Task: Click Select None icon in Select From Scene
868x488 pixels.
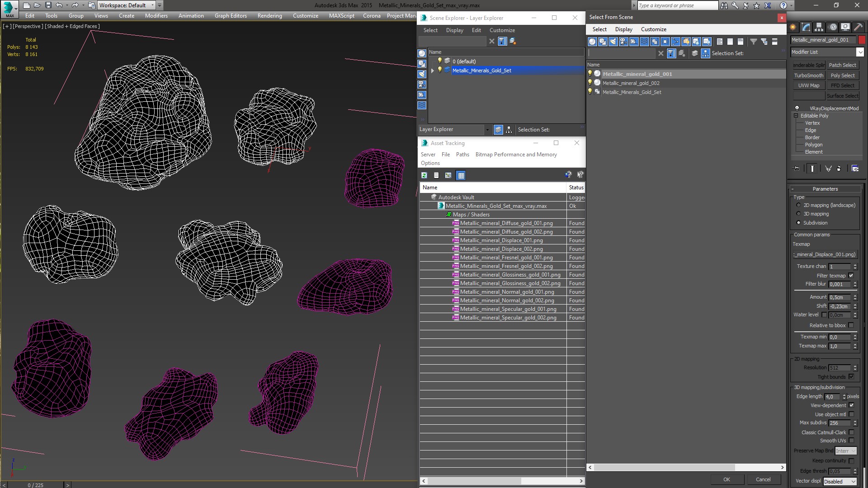Action: coord(730,42)
